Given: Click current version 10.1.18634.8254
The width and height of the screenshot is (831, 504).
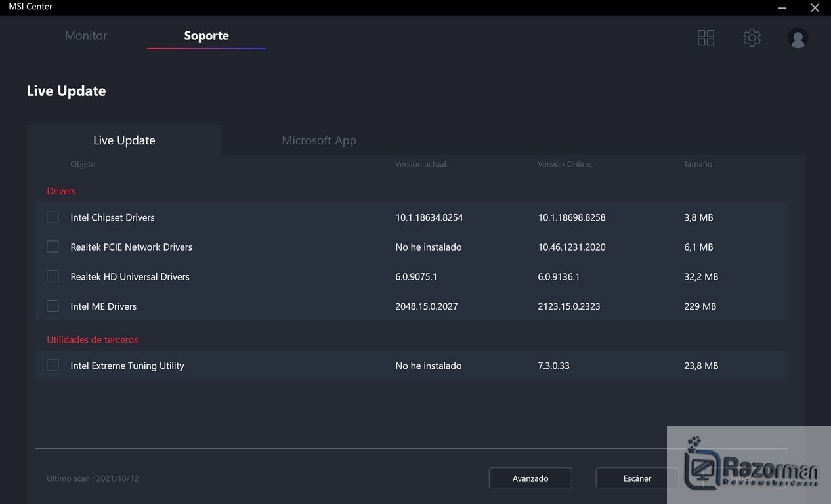Looking at the screenshot, I should [429, 217].
